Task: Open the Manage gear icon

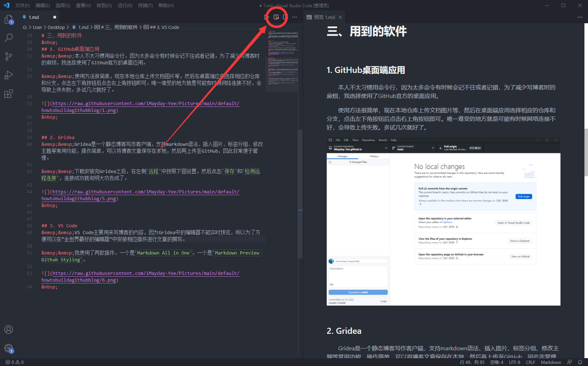Action: point(9,348)
